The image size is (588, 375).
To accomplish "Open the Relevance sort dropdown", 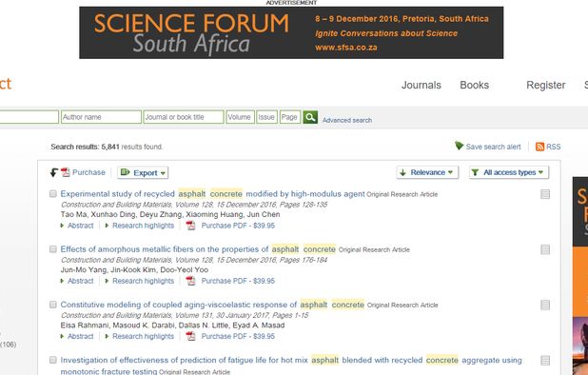I will (427, 172).
